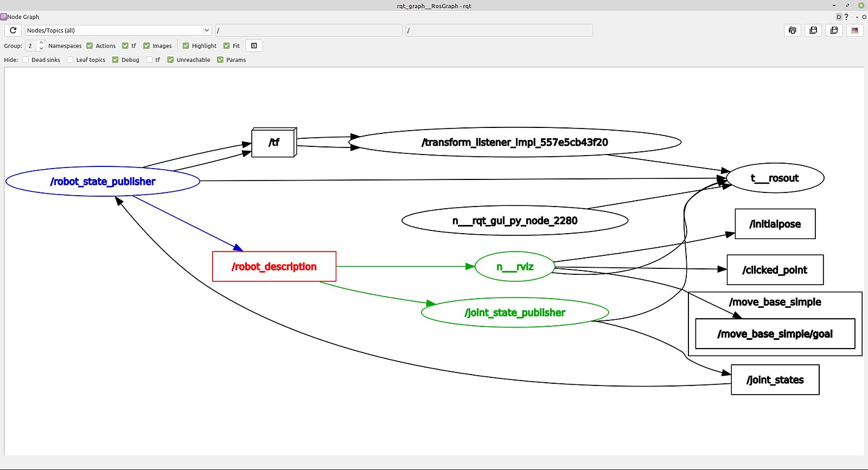This screenshot has width=868, height=470.
Task: Uncheck the Params hide option
Action: pyautogui.click(x=220, y=60)
